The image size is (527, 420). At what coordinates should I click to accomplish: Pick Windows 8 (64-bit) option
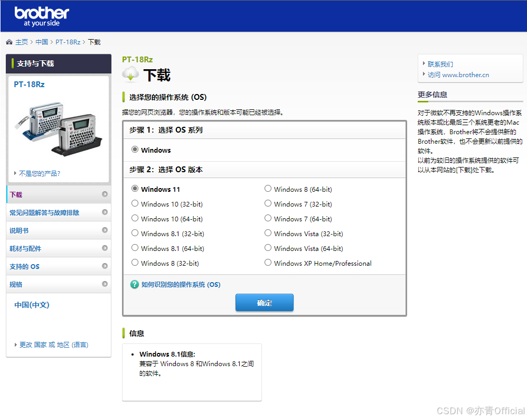point(268,188)
